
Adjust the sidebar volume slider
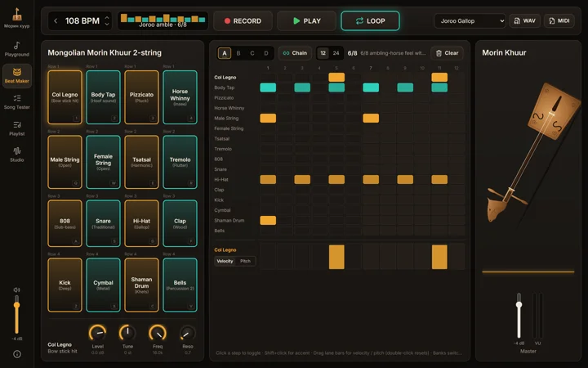point(16,315)
